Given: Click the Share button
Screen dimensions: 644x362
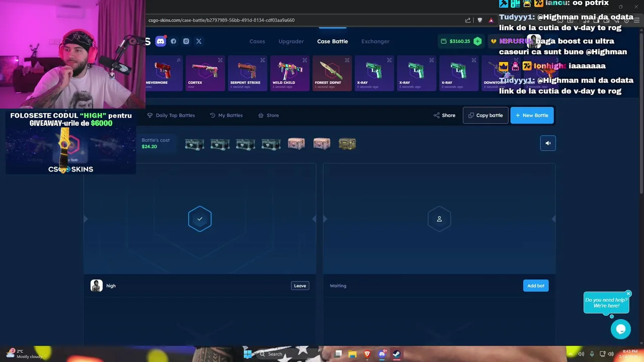Looking at the screenshot, I should point(444,115).
